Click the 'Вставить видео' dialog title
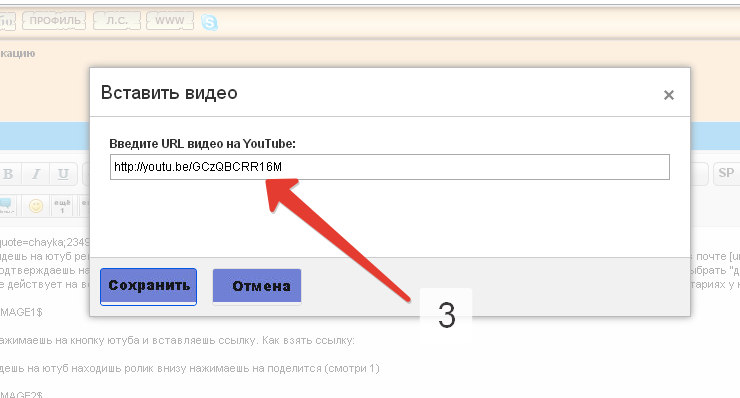The height and width of the screenshot is (398, 740). coord(169,93)
